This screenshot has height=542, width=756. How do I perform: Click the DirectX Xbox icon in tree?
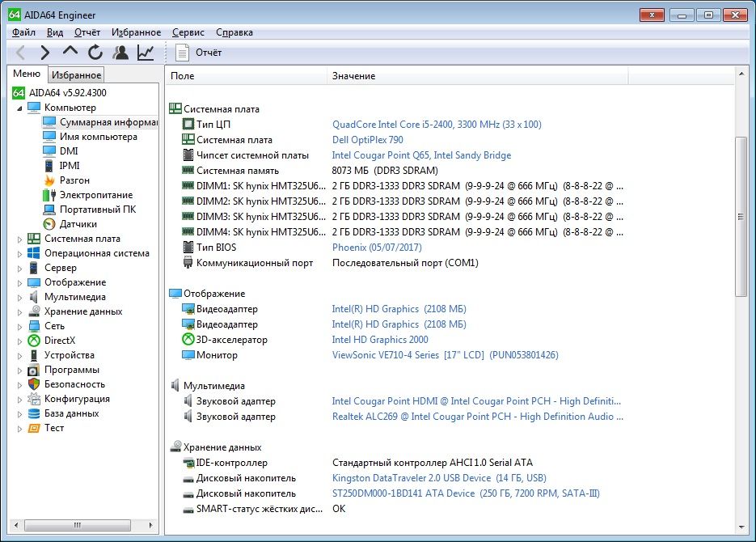34,341
